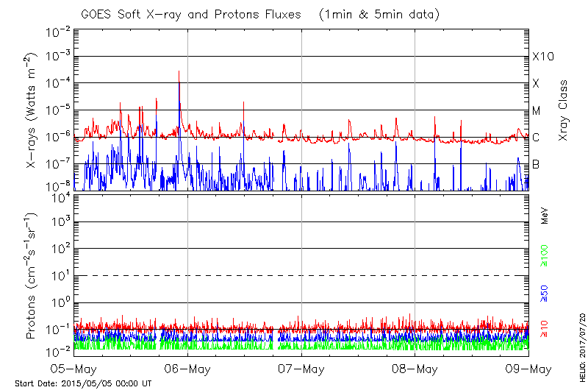The width and height of the screenshot is (588, 390).
Task: Select the M class label on right axis
Action: [x=537, y=110]
